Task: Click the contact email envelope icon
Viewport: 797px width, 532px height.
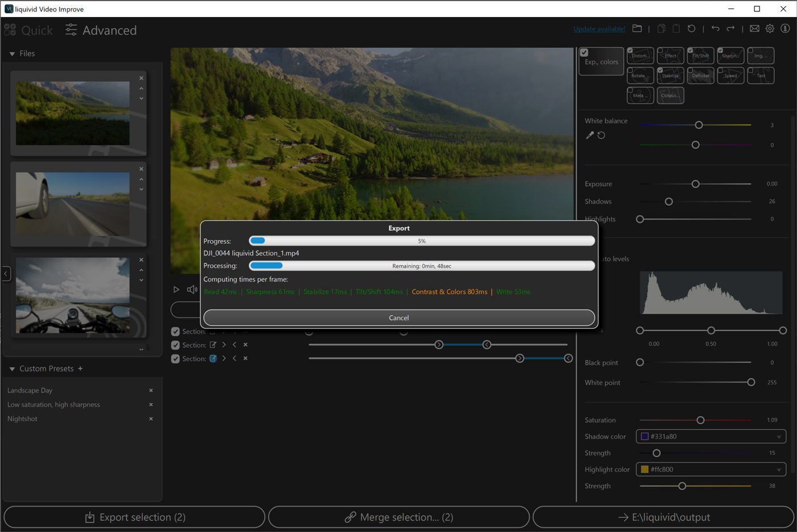Action: 754,28
